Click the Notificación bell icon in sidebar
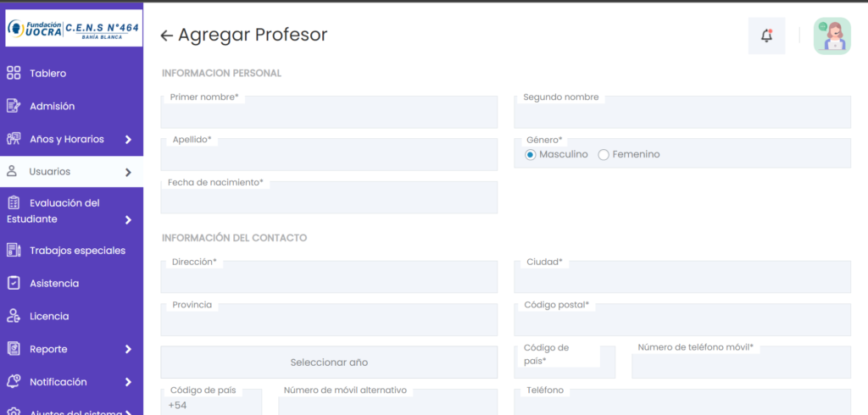The width and height of the screenshot is (868, 415). pos(14,381)
